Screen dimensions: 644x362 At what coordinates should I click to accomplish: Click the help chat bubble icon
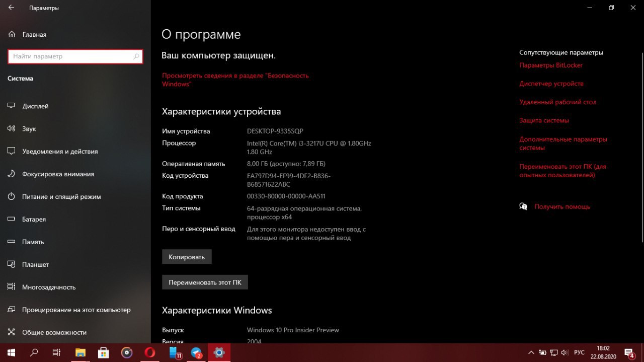pos(524,207)
